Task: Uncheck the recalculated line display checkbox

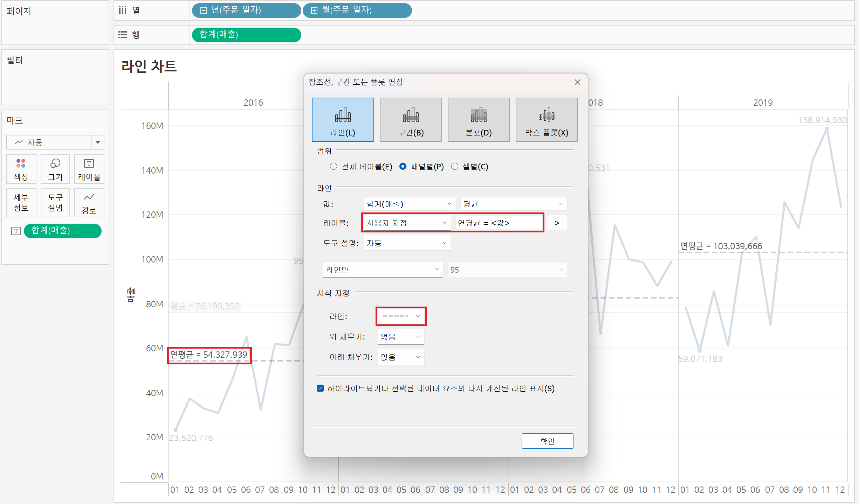Action: [320, 388]
